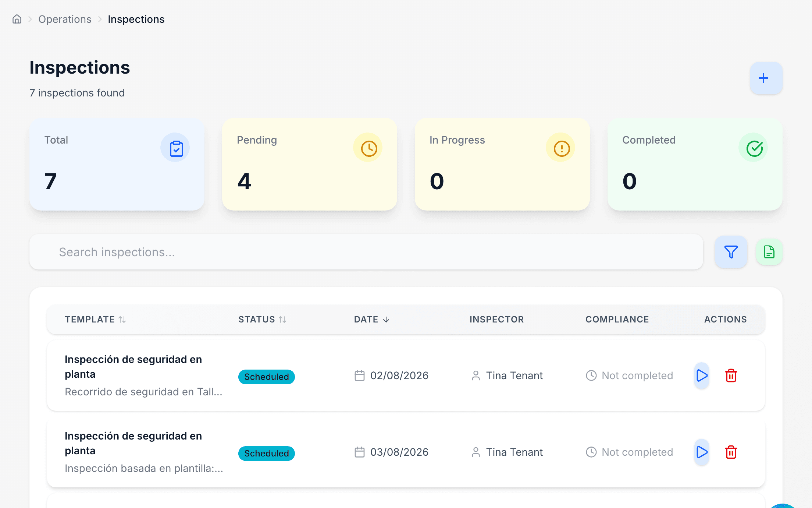Click Not completed in the 02/08/2026 row
812x508 pixels.
pos(637,375)
